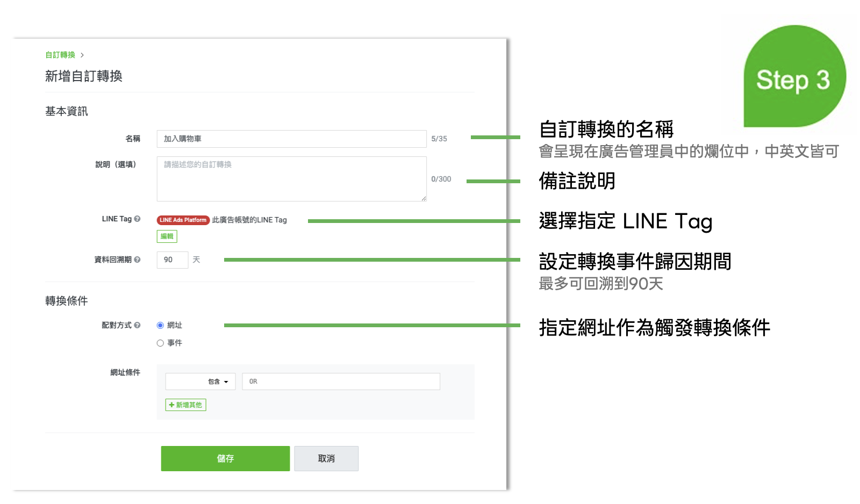Click the resize handle of description textarea
The height and width of the screenshot is (504, 860).
(424, 198)
